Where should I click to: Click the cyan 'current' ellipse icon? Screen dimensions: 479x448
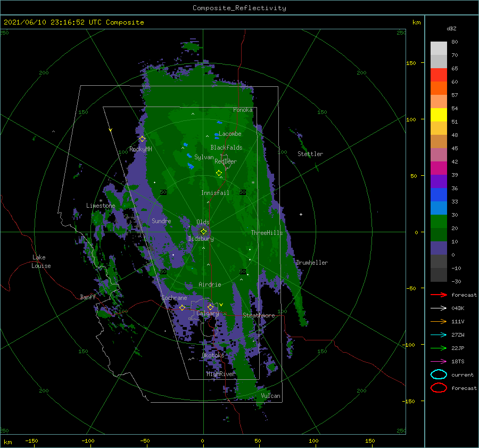[439, 374]
